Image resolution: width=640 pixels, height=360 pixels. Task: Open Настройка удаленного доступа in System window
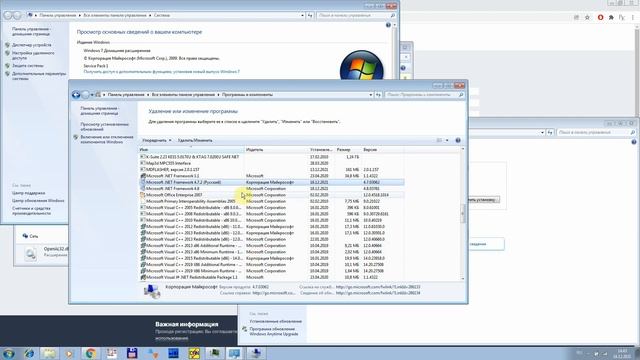tap(33, 56)
